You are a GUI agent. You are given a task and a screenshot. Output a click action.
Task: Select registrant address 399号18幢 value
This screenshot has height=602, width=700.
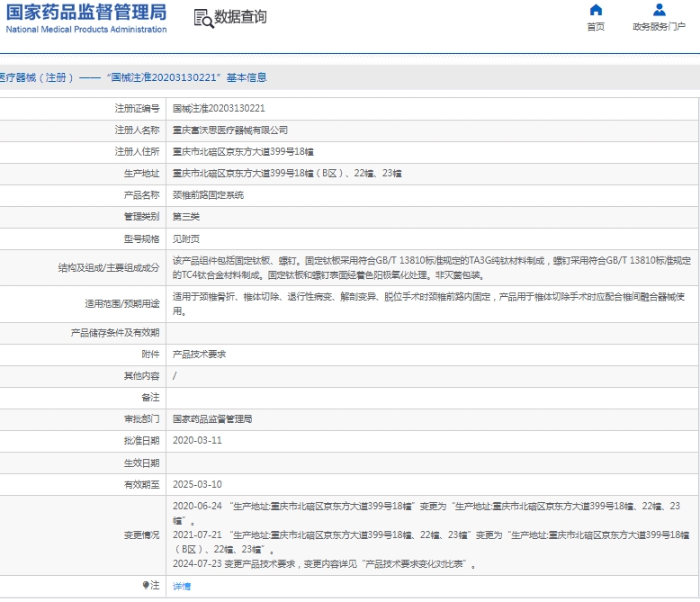pyautogui.click(x=243, y=152)
